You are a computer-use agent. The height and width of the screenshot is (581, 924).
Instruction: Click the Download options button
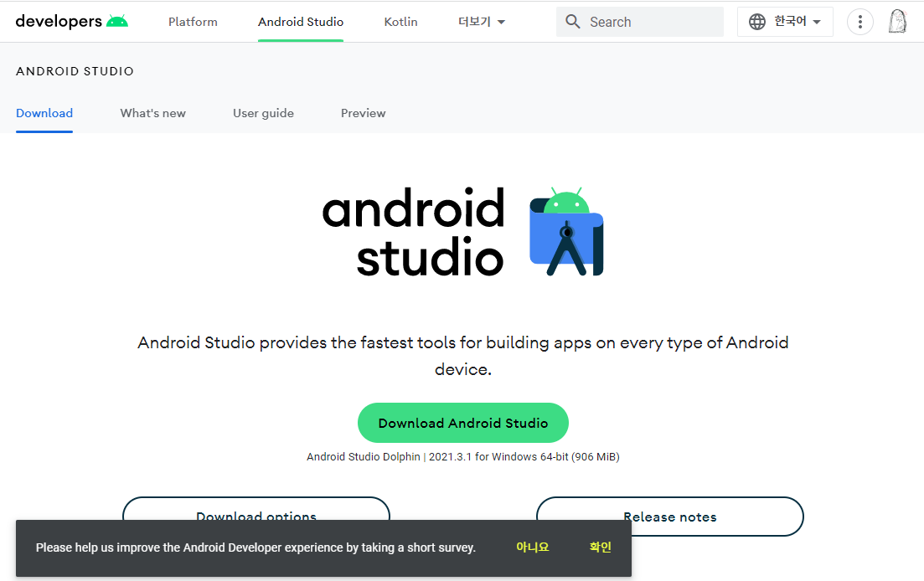point(256,509)
